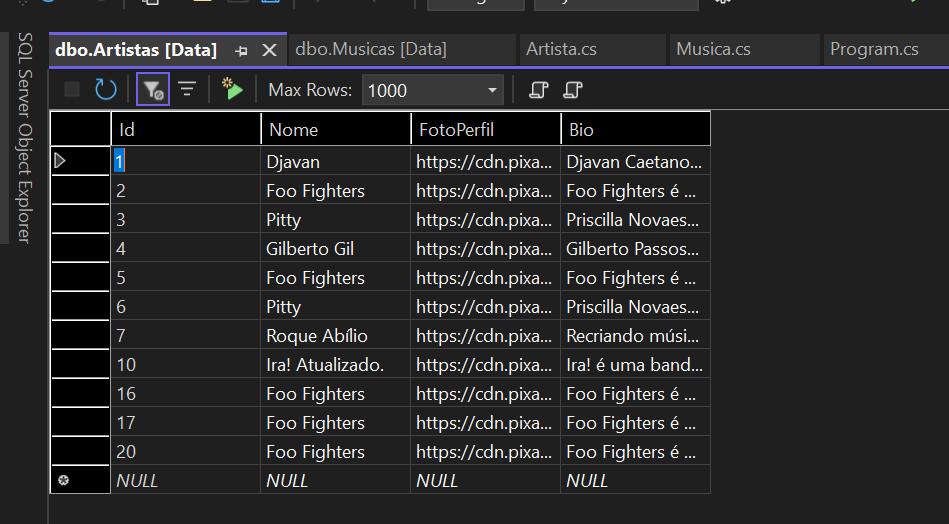
Task: Click the Roque Abílio name cell
Action: point(336,336)
